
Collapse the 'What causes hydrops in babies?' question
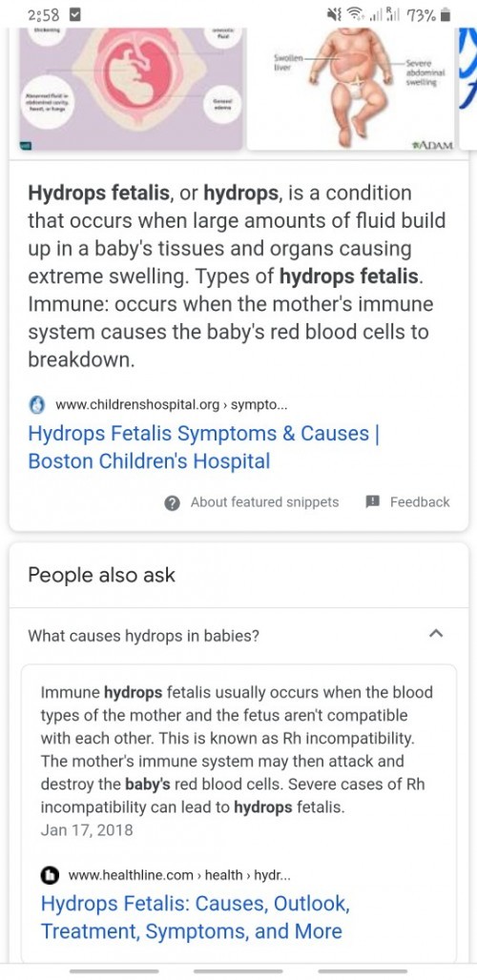pyautogui.click(x=436, y=634)
